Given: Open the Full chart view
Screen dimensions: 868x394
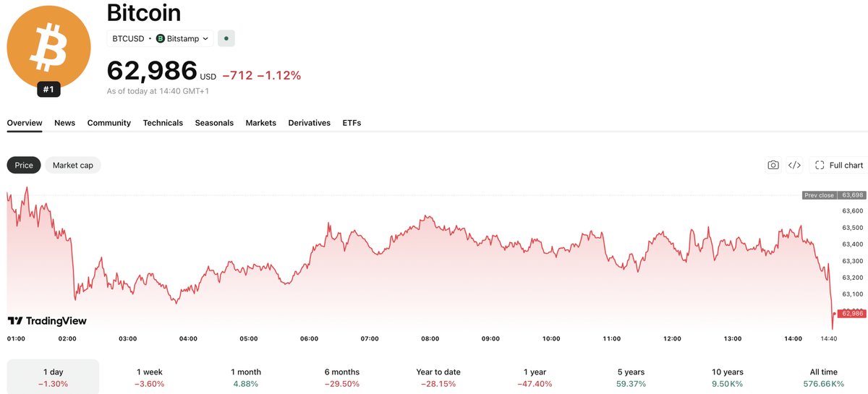Looking at the screenshot, I should pos(838,165).
